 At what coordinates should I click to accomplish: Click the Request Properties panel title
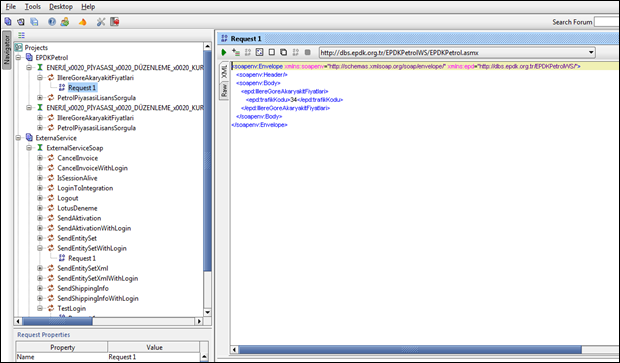pos(43,335)
